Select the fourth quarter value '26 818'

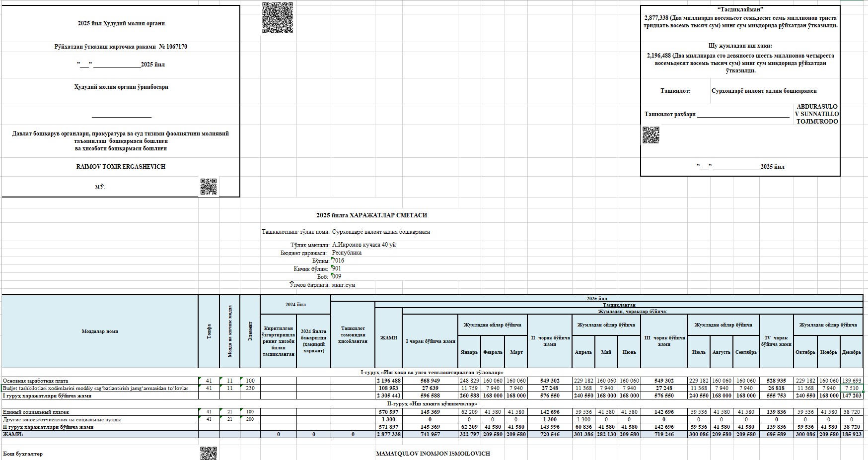pos(776,388)
